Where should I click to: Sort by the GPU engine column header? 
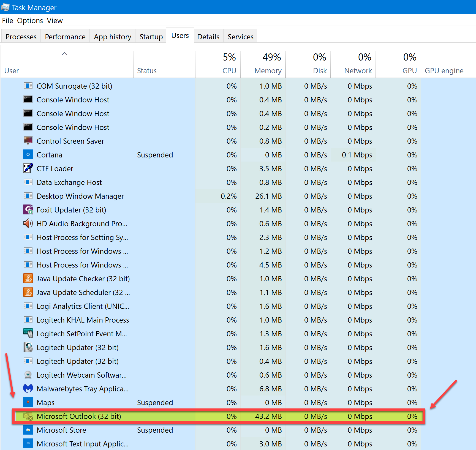click(x=448, y=64)
